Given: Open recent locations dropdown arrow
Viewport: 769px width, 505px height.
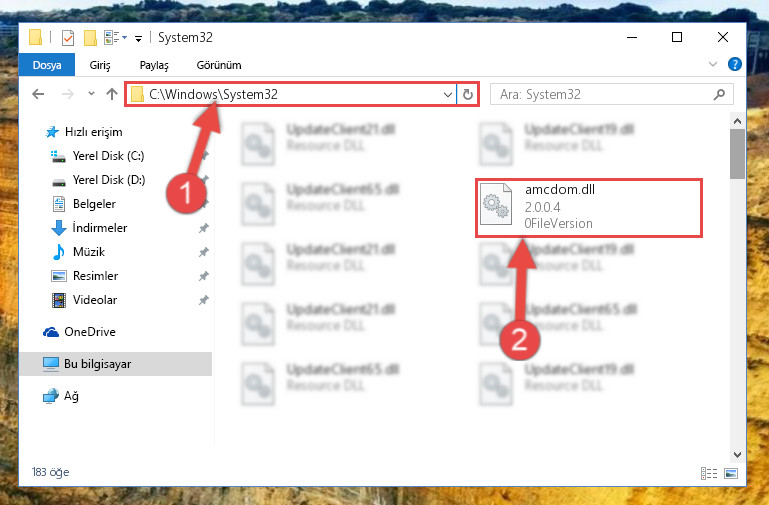Looking at the screenshot, I should 91,94.
